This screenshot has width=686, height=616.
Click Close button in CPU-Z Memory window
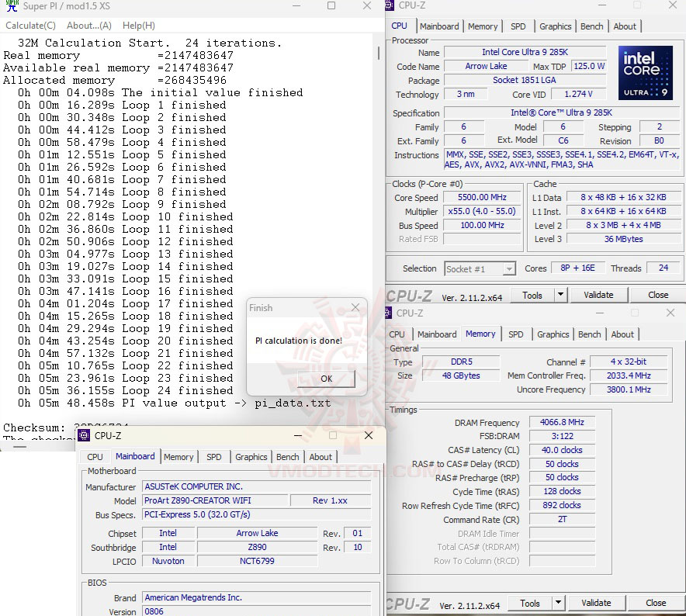(656, 604)
